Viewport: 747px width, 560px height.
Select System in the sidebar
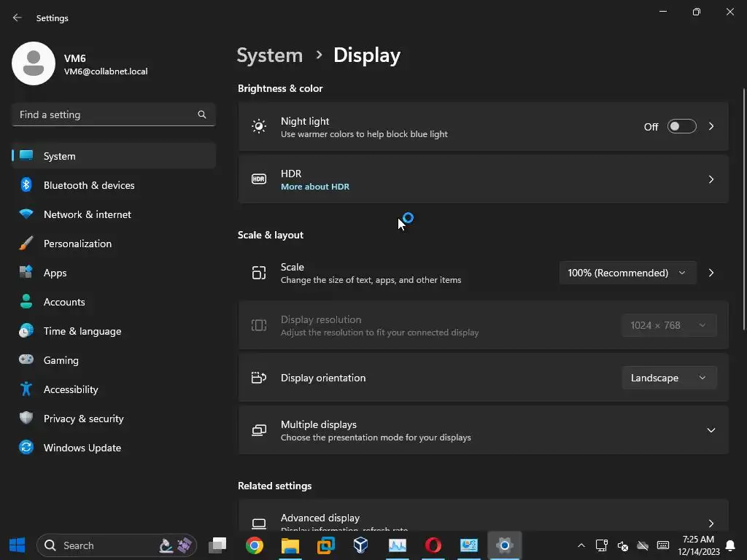click(x=114, y=156)
